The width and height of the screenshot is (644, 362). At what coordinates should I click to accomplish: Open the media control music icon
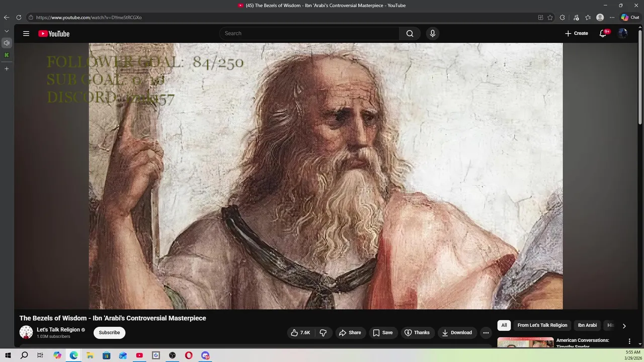tap(576, 17)
